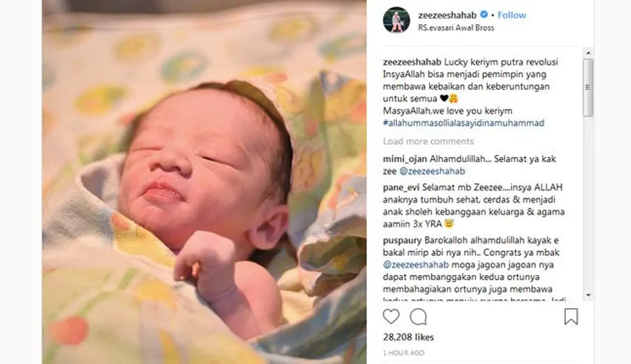Open comments using the speech bubble icon

[x=418, y=317]
